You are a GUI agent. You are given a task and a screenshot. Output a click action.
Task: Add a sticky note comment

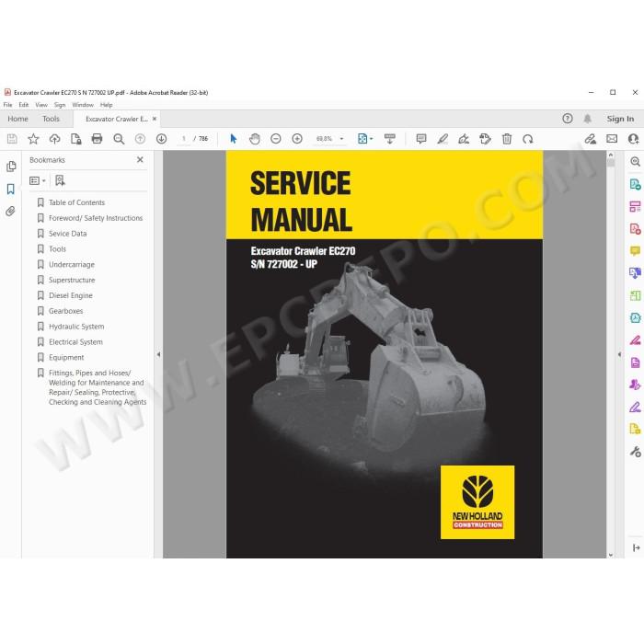click(x=421, y=139)
